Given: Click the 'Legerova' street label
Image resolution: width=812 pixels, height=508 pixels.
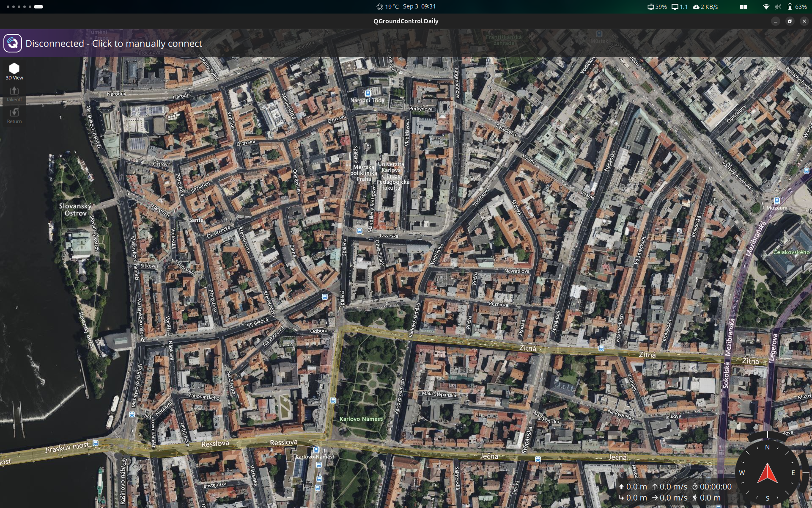Looking at the screenshot, I should pos(774,347).
